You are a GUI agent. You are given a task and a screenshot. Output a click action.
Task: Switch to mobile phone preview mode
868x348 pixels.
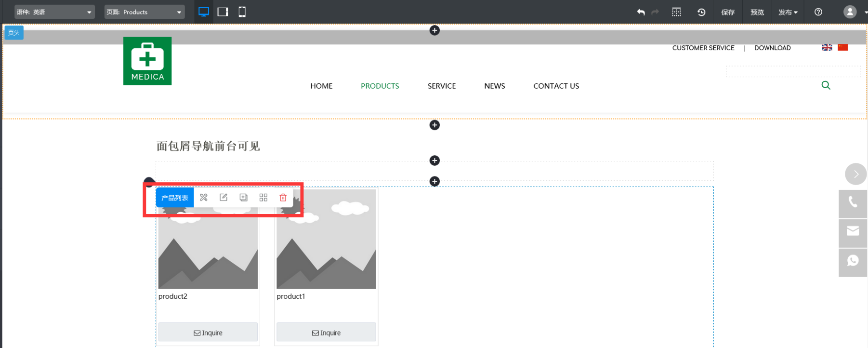[242, 12]
